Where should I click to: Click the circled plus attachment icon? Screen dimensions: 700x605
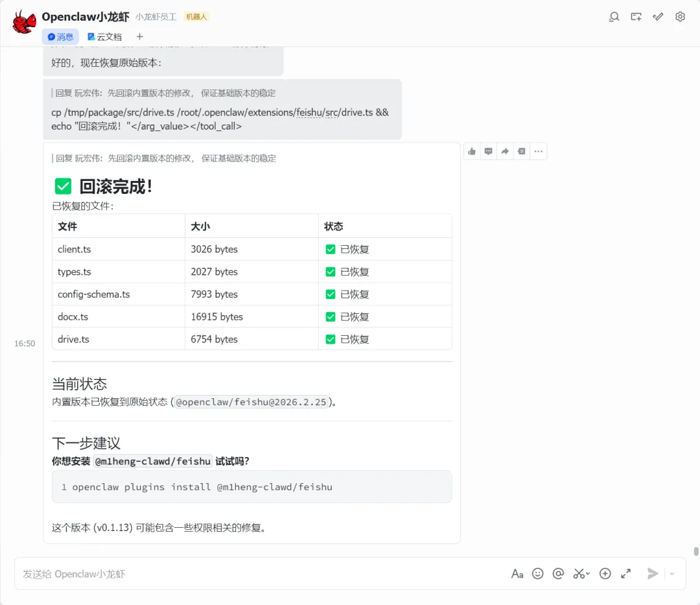pos(605,574)
